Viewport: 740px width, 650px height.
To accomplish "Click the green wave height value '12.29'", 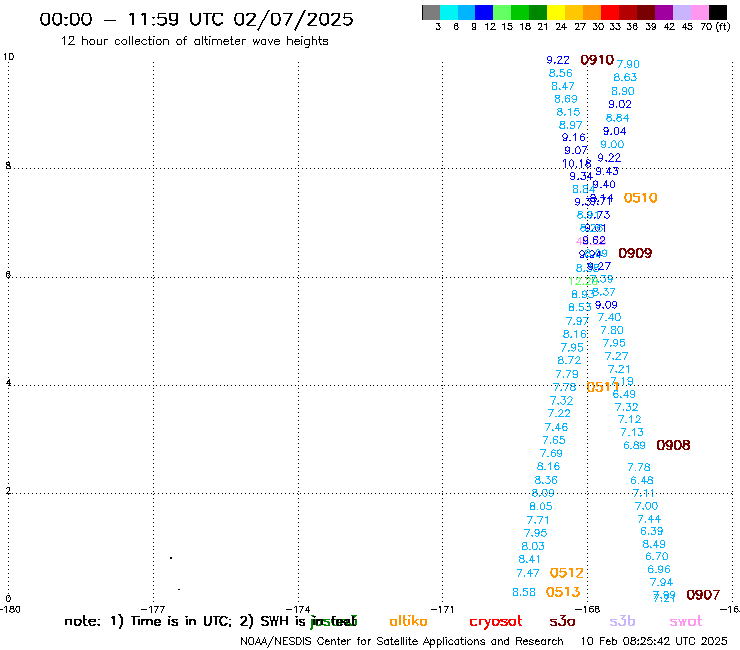I will point(583,281).
